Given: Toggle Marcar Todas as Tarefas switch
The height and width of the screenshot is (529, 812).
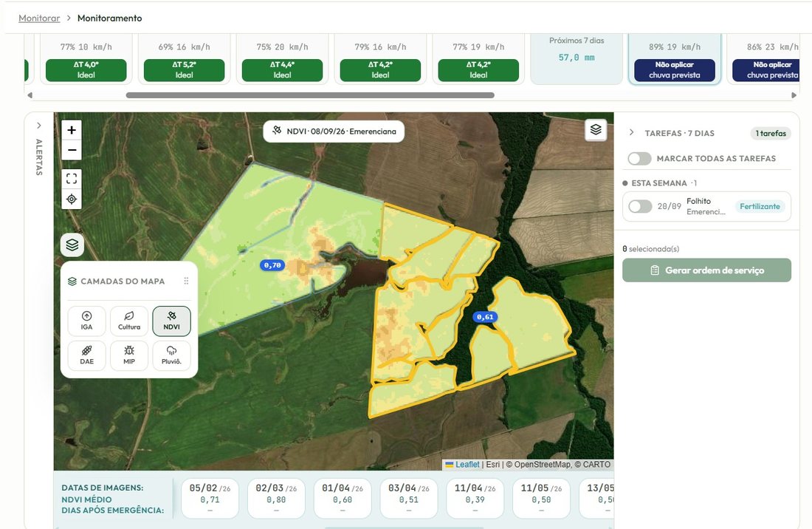Looking at the screenshot, I should pos(639,159).
